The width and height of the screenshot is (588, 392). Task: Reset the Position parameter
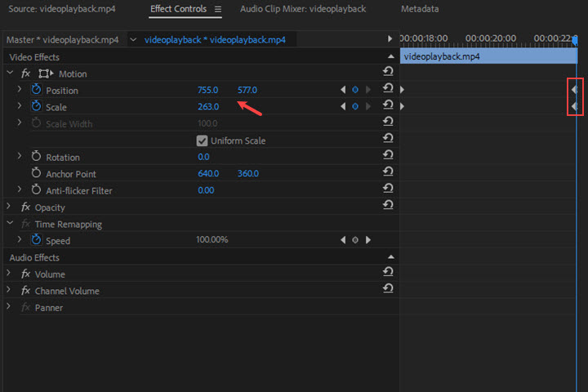[x=388, y=87]
